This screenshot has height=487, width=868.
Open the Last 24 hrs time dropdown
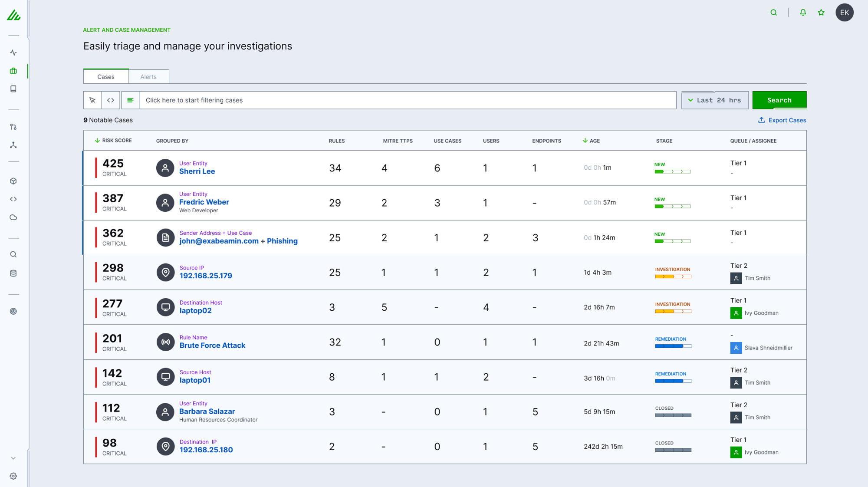(x=715, y=100)
